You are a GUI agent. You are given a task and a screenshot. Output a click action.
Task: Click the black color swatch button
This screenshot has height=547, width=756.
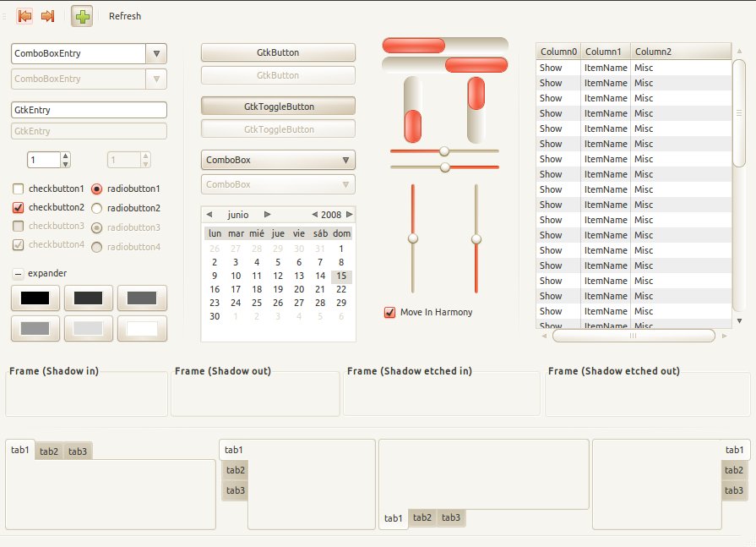(x=35, y=298)
